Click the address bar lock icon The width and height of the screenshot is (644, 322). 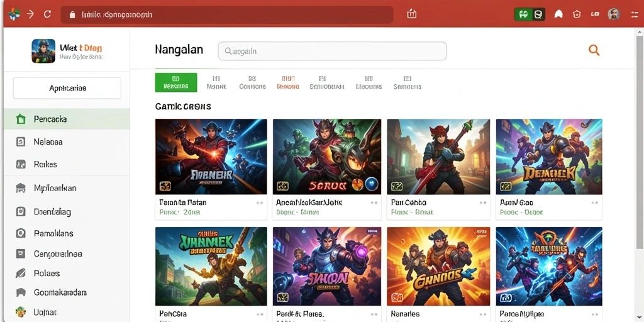tap(73, 15)
